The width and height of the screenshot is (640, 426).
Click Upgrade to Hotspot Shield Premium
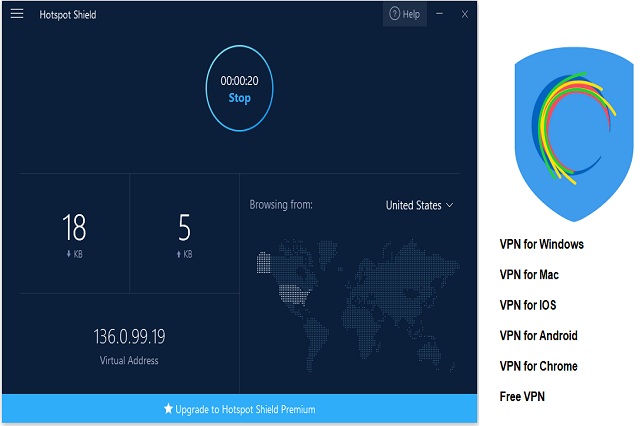[x=239, y=408]
